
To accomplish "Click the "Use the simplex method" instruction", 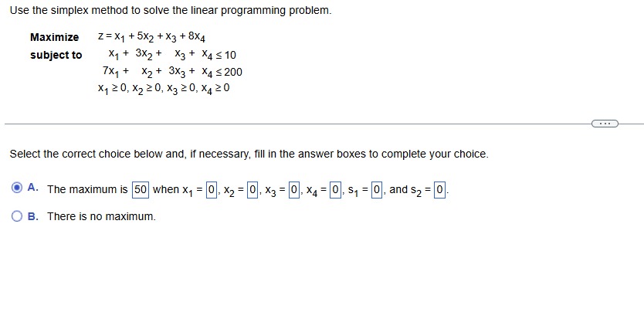I will [x=171, y=11].
